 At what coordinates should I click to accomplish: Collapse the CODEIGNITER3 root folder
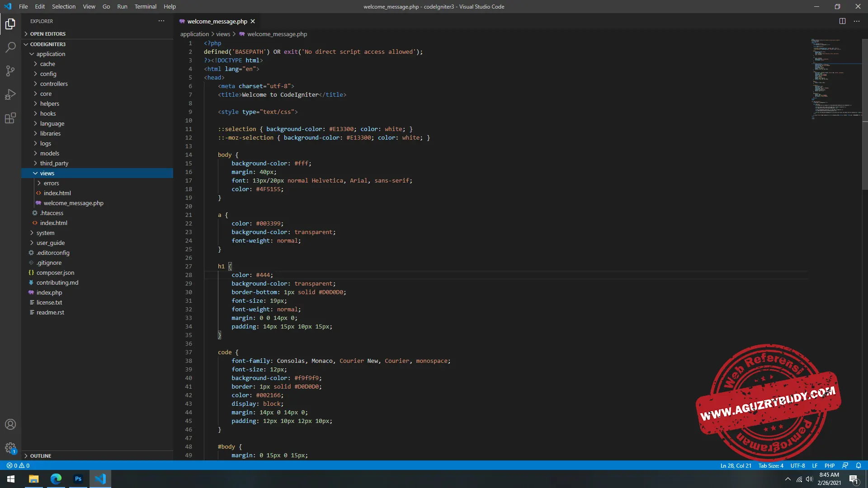[x=97, y=44]
